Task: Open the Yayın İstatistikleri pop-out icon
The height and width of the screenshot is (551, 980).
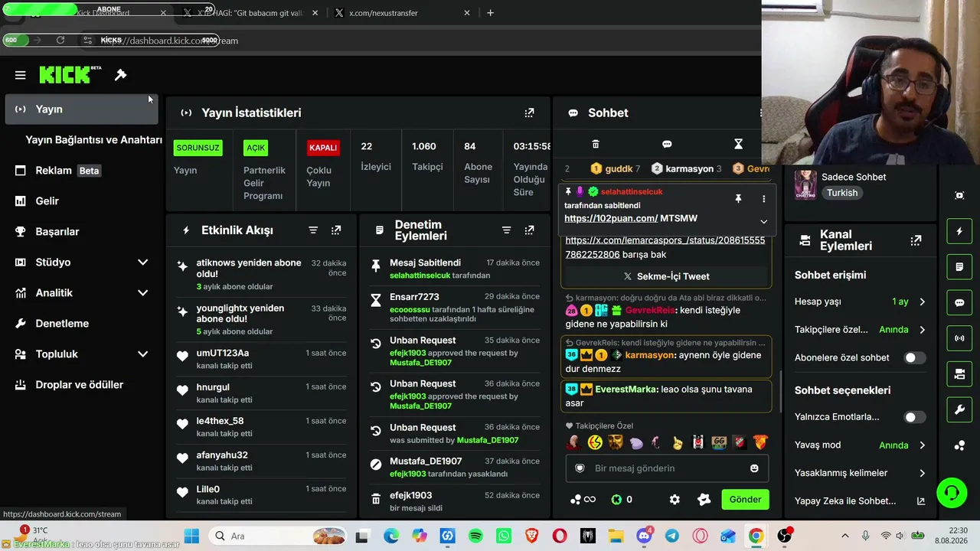Action: pyautogui.click(x=529, y=112)
